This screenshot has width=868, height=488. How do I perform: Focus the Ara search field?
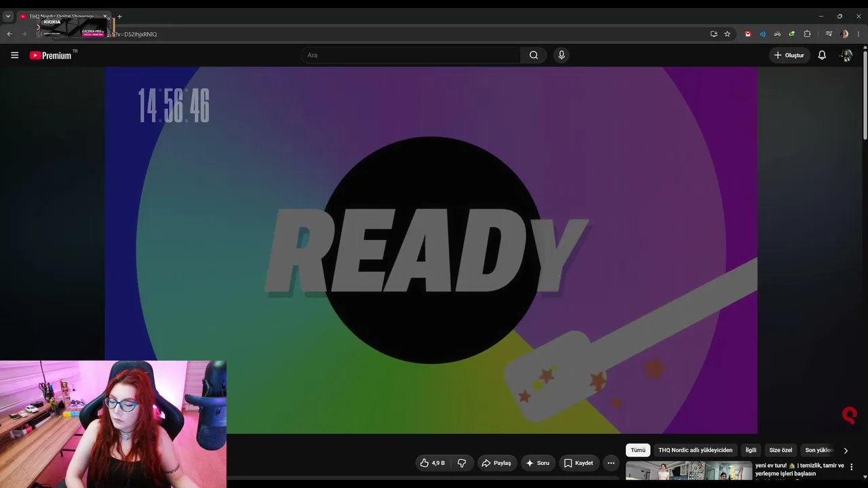410,55
